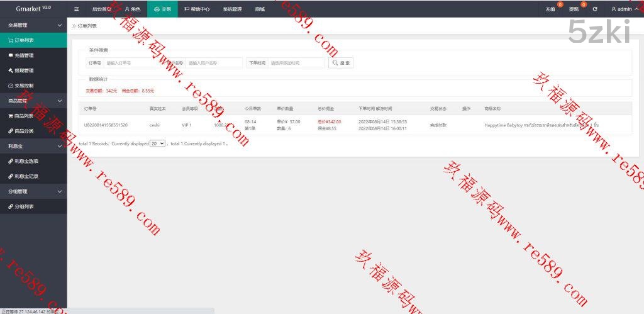The image size is (644, 314).
Task: Select 提现管理 sidebar entry
Action: click(24, 70)
